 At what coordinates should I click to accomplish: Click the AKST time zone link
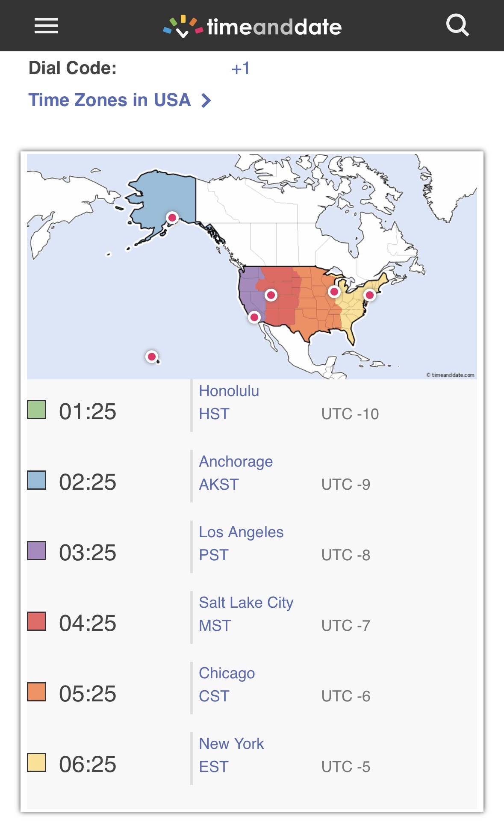[x=219, y=485]
